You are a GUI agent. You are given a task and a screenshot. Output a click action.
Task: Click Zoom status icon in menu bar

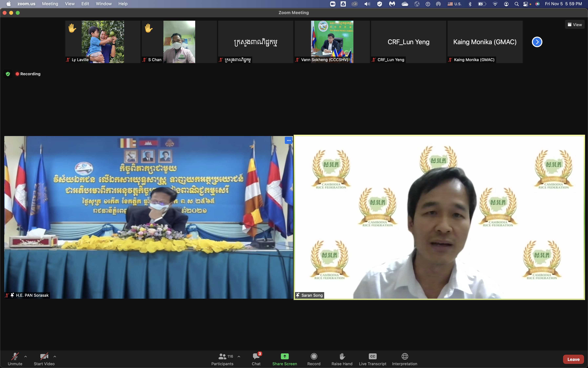(x=333, y=4)
